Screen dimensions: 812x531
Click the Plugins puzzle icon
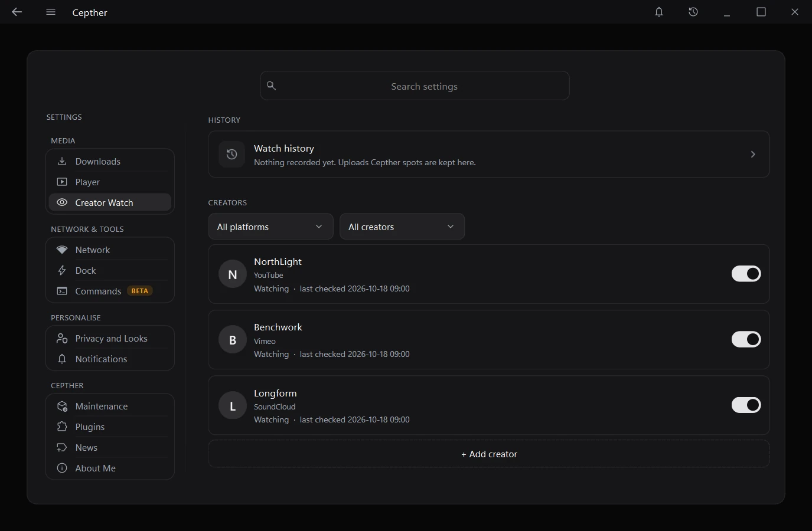pyautogui.click(x=62, y=427)
